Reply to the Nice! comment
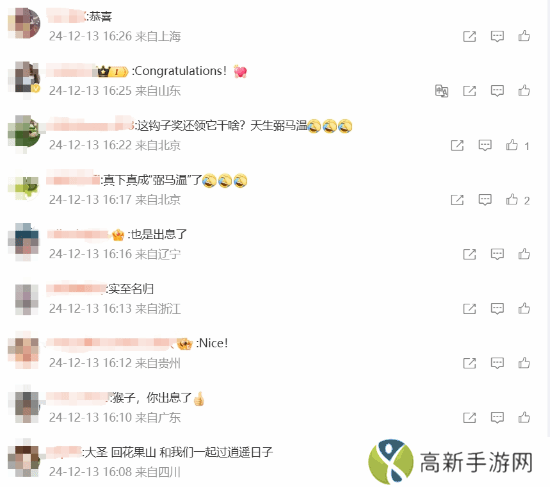This screenshot has height=487, width=550. click(x=497, y=363)
